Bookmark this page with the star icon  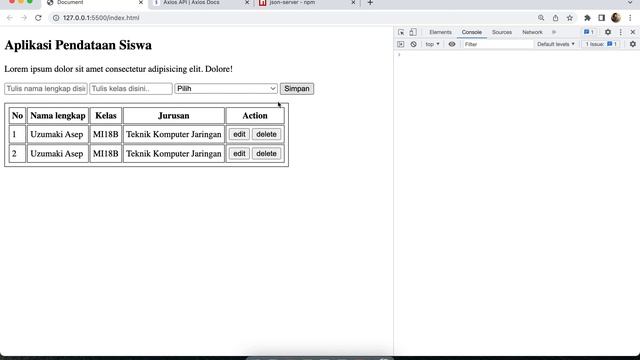coord(570,18)
